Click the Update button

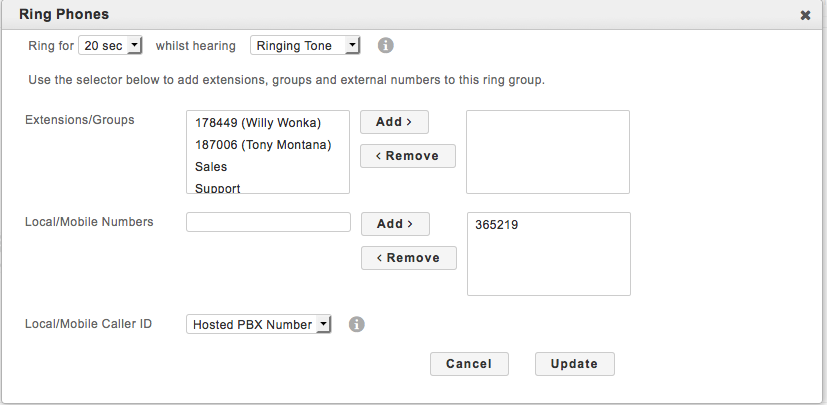pyautogui.click(x=574, y=364)
